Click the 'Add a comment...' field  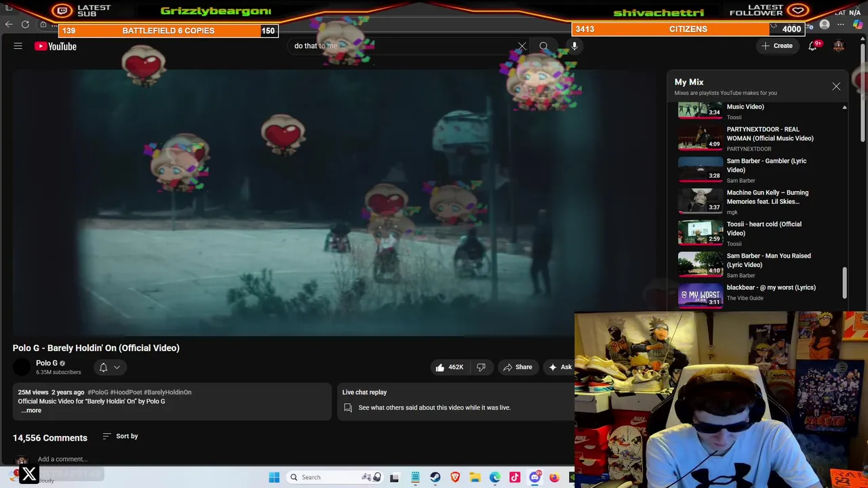click(x=62, y=460)
